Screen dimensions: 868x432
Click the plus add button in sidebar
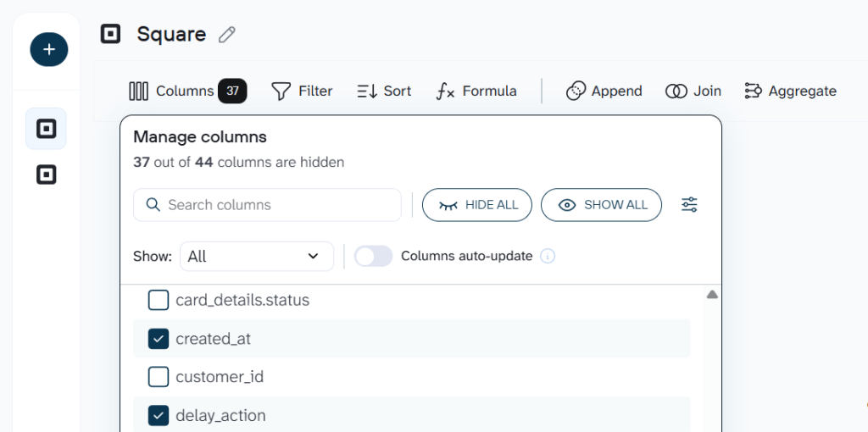[x=49, y=50]
